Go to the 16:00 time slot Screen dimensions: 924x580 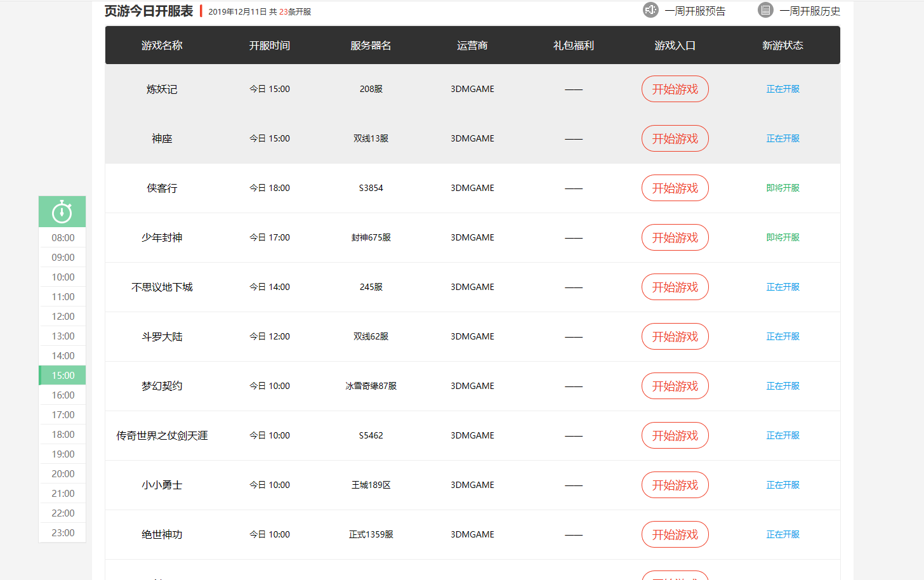63,395
